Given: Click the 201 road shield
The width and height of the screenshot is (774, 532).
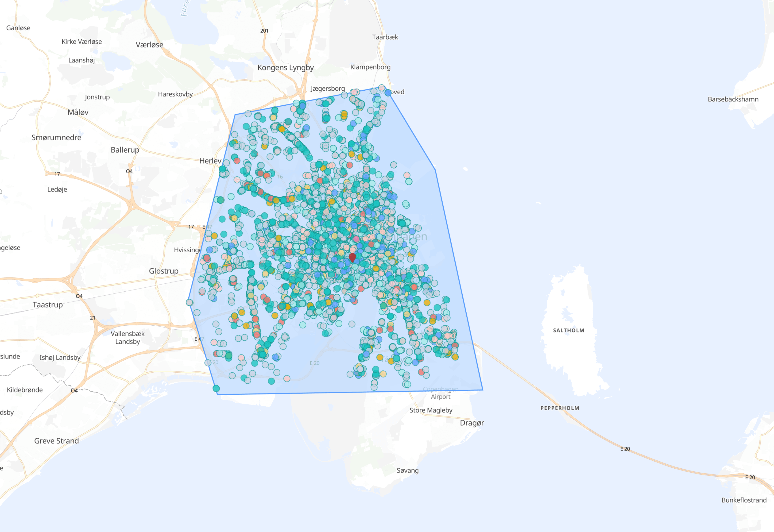Looking at the screenshot, I should (x=264, y=31).
